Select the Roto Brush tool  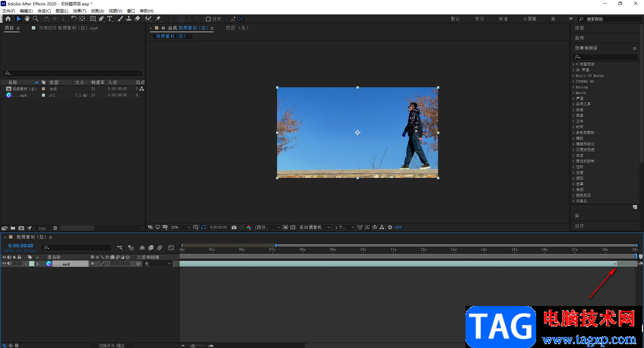point(148,19)
